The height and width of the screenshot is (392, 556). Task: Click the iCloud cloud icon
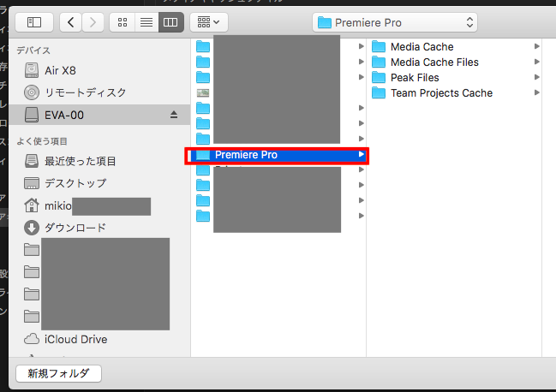[32, 339]
